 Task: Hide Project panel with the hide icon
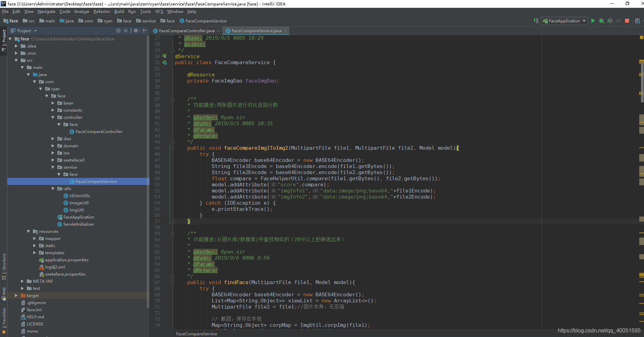coord(145,31)
